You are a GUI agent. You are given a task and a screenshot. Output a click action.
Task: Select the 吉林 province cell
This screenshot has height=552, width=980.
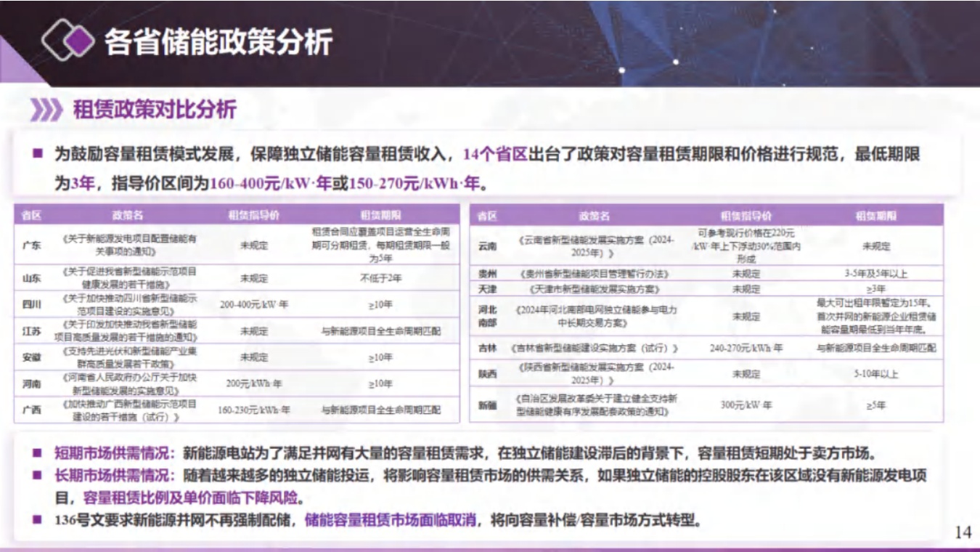(488, 348)
